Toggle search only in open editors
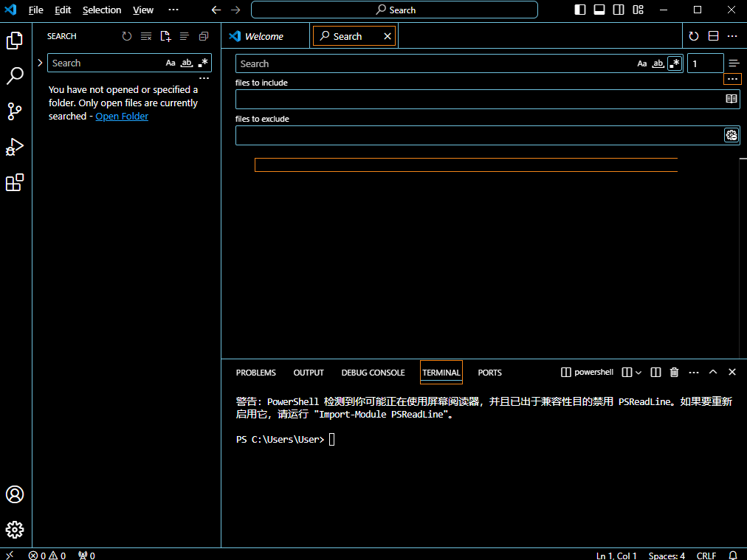This screenshot has height=560, width=747. (731, 99)
